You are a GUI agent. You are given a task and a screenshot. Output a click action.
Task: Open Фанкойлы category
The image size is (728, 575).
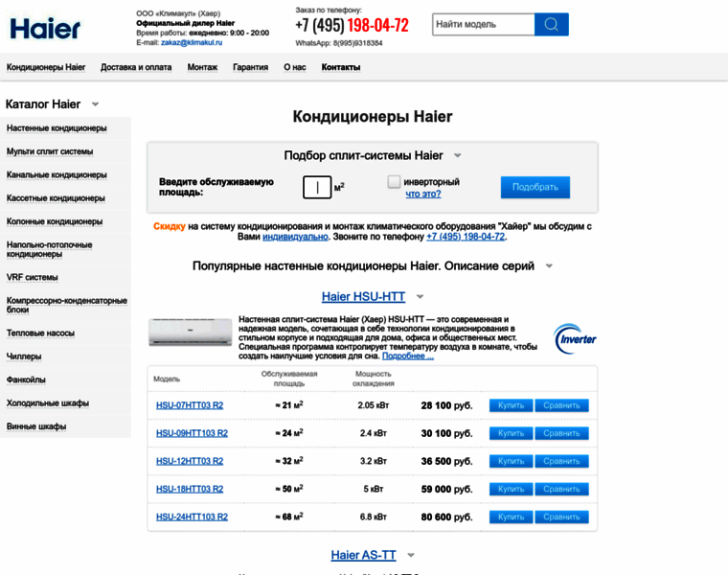point(26,379)
